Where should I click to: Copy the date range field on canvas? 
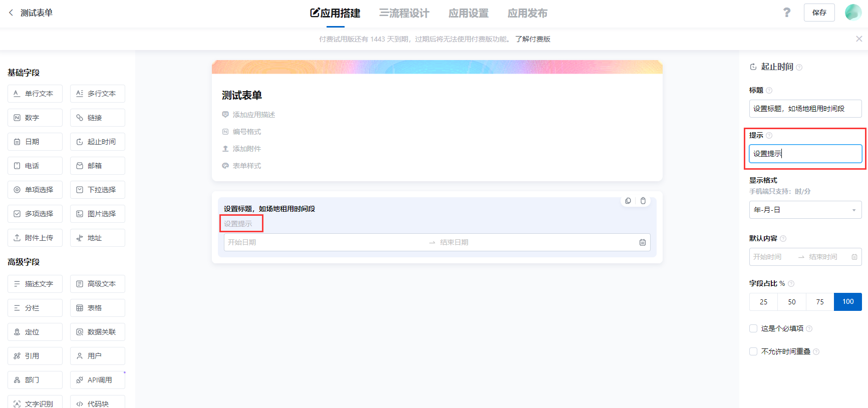628,201
